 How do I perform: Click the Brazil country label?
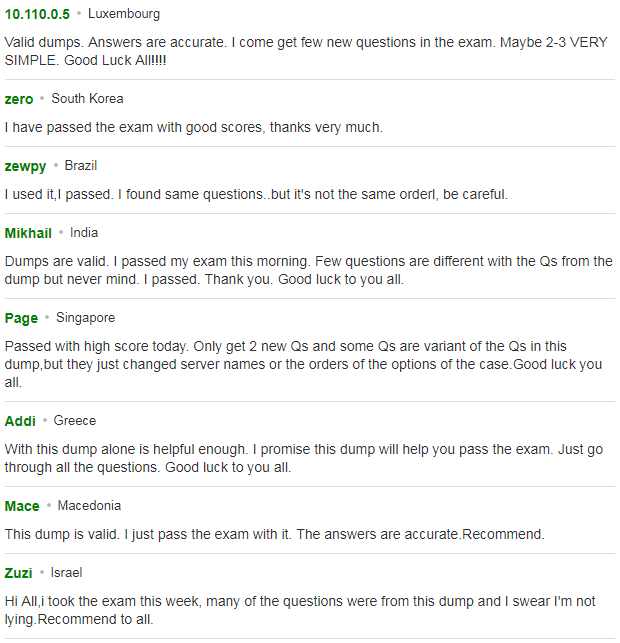point(81,166)
